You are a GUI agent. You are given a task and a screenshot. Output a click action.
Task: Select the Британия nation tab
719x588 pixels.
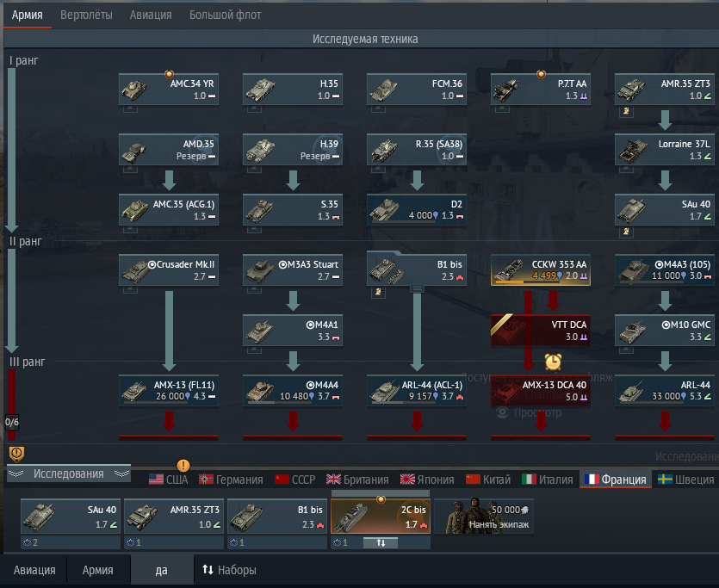point(357,480)
